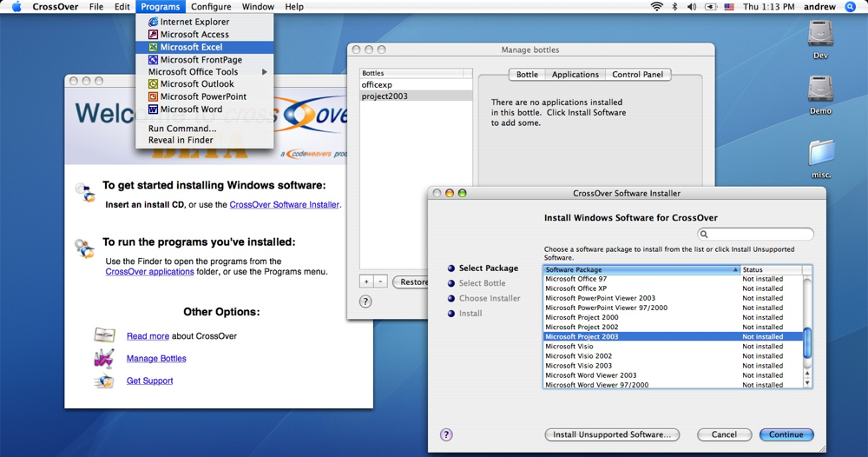Viewport: 868px width, 457px height.
Task: Click the add bottle plus button
Action: [x=366, y=282]
